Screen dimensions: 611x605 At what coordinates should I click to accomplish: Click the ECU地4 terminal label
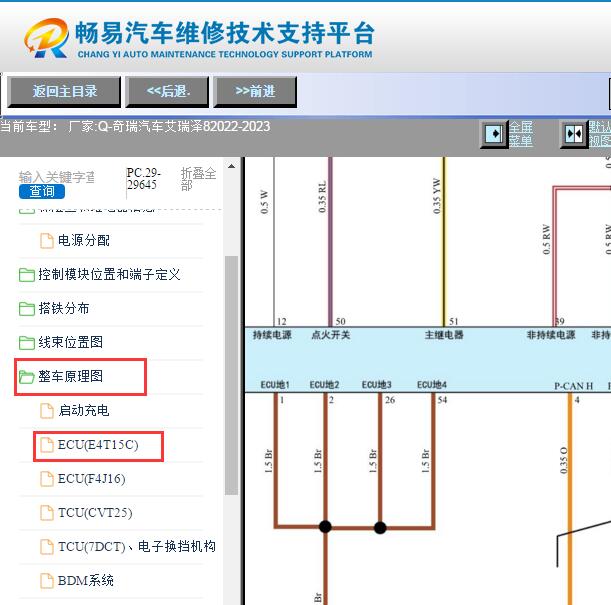(432, 385)
